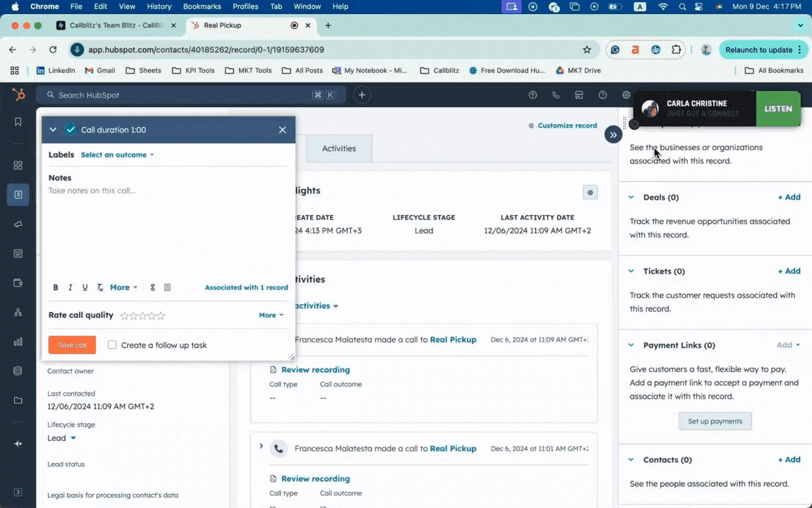This screenshot has height=508, width=812.
Task: Expand the 11:01 AM call activity
Action: pyautogui.click(x=261, y=447)
